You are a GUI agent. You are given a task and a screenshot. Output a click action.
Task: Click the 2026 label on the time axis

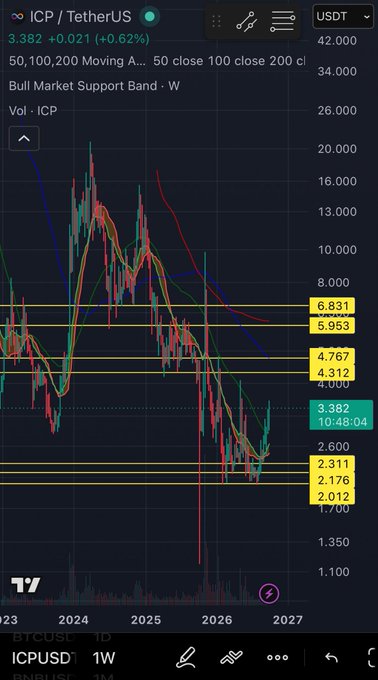pyautogui.click(x=217, y=620)
